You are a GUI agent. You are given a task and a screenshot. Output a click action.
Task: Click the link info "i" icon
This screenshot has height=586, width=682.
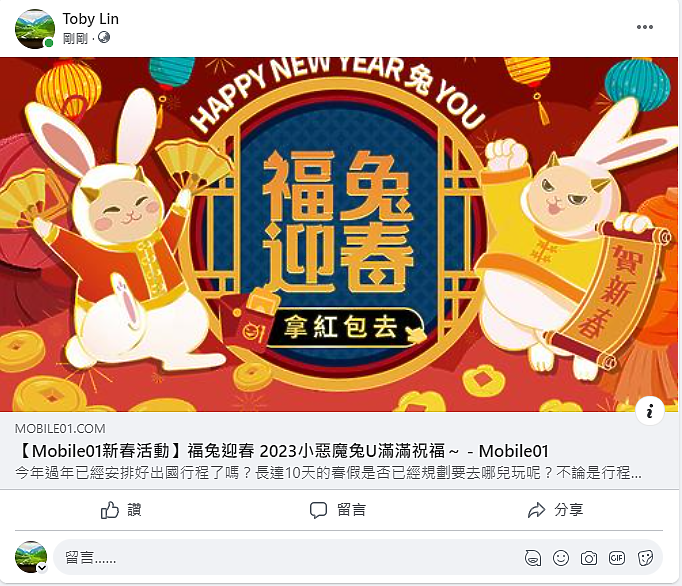tap(649, 411)
